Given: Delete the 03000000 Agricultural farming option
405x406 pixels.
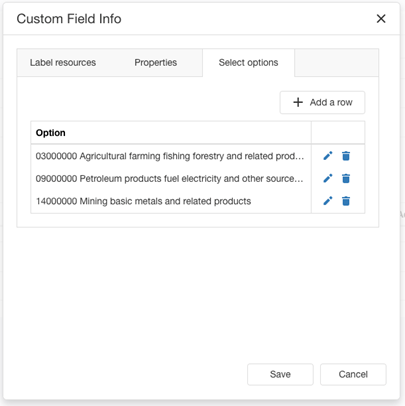Looking at the screenshot, I should click(x=346, y=156).
